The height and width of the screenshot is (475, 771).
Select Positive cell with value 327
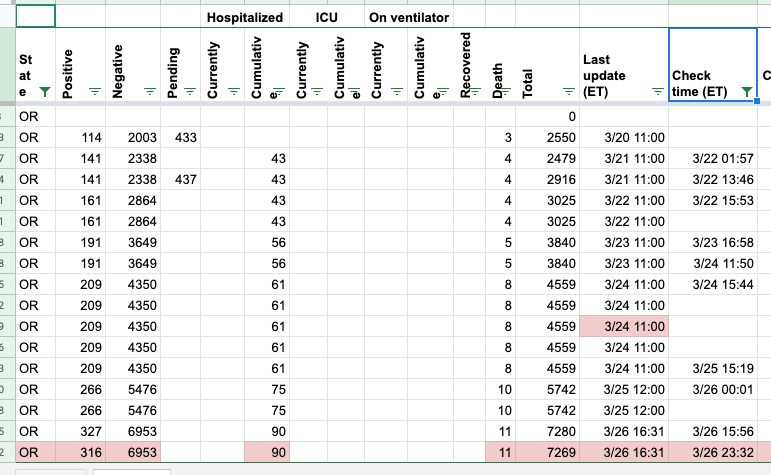(81, 432)
